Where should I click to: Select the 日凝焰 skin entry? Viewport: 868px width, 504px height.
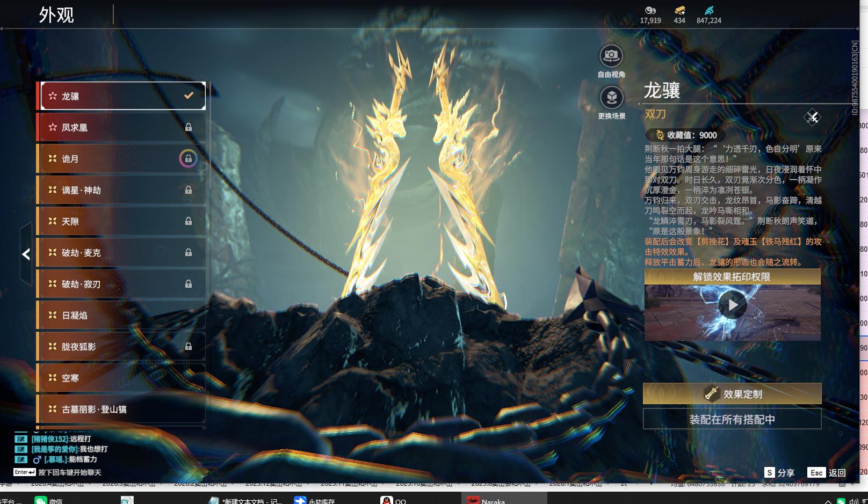121,316
